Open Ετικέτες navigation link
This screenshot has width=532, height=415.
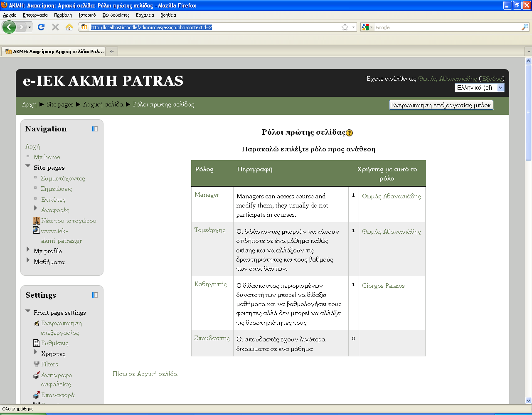coord(53,200)
